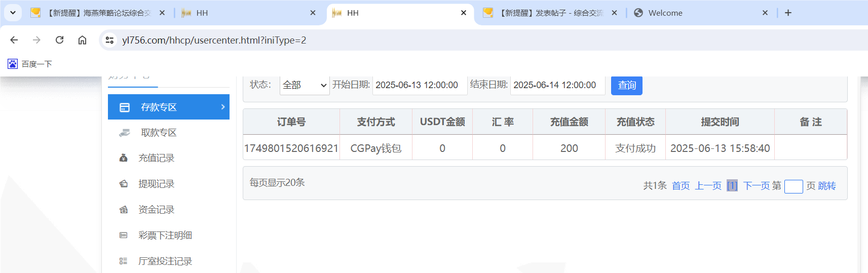Click the 彩票下注明细 list icon
Image resolution: width=868 pixels, height=273 pixels.
click(123, 235)
